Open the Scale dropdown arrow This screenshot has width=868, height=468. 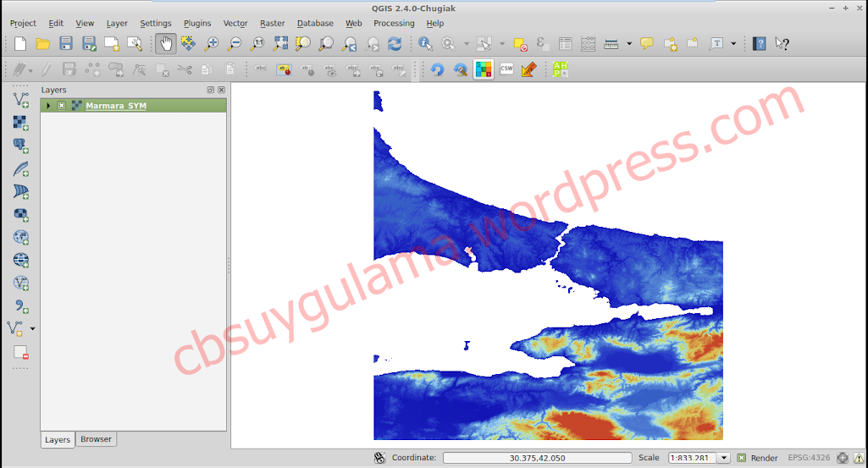pyautogui.click(x=723, y=458)
